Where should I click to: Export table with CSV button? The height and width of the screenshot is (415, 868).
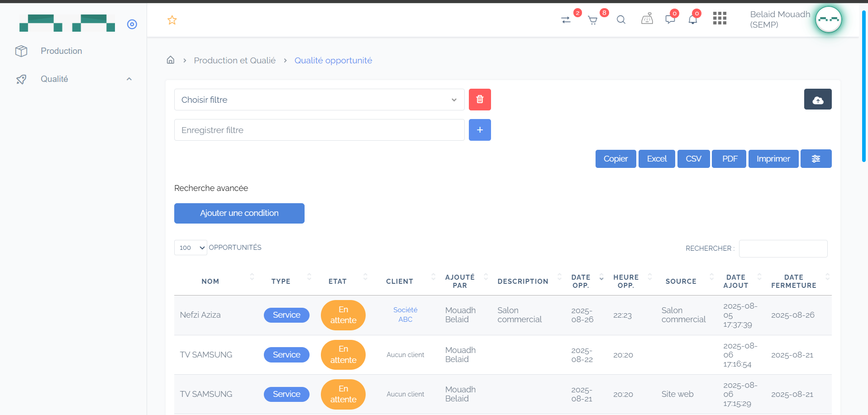point(693,159)
